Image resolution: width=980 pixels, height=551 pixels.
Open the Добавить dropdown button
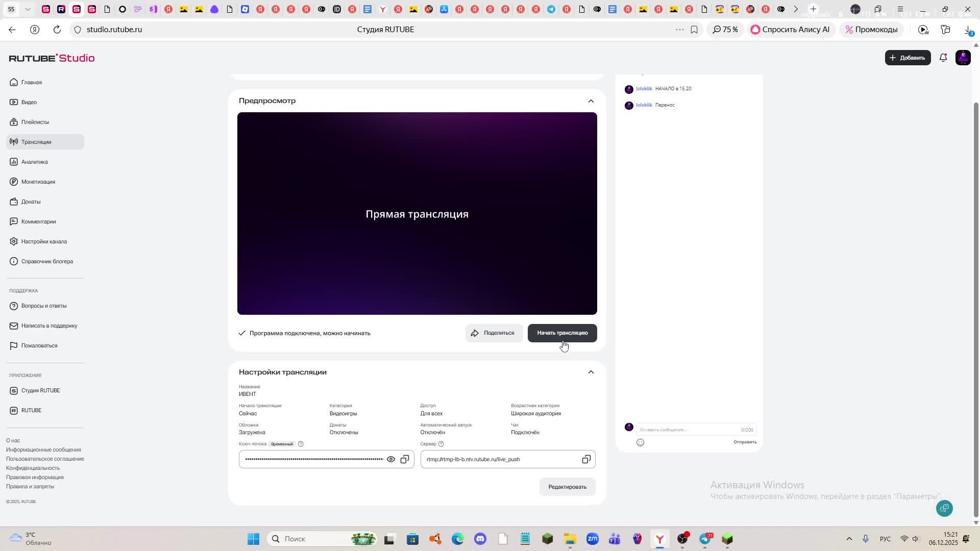point(908,58)
